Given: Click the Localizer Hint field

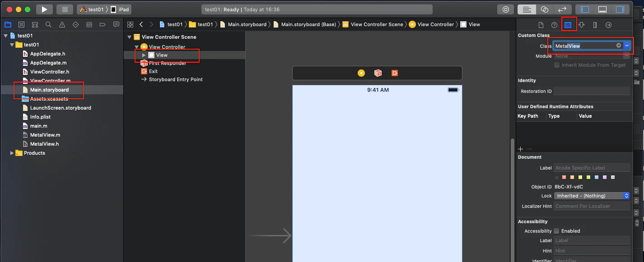Looking at the screenshot, I should pos(592,206).
